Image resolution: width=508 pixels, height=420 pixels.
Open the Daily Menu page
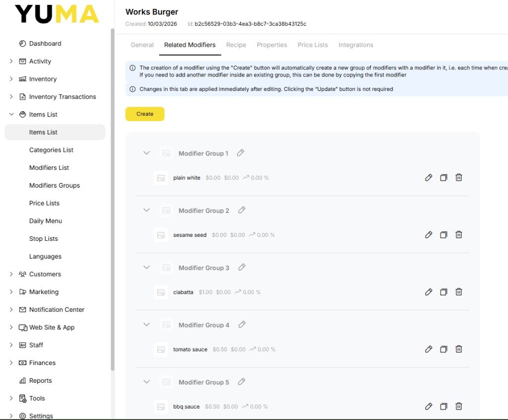point(45,221)
